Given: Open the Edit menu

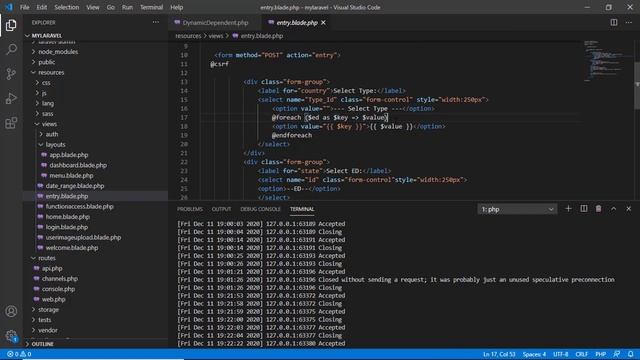Looking at the screenshot, I should click(42, 7).
